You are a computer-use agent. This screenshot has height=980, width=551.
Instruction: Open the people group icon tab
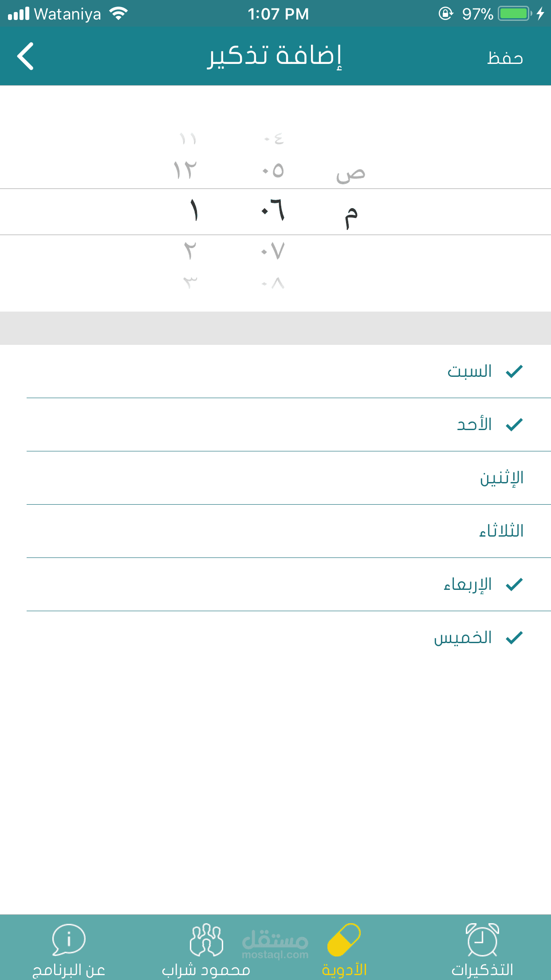pos(206,939)
